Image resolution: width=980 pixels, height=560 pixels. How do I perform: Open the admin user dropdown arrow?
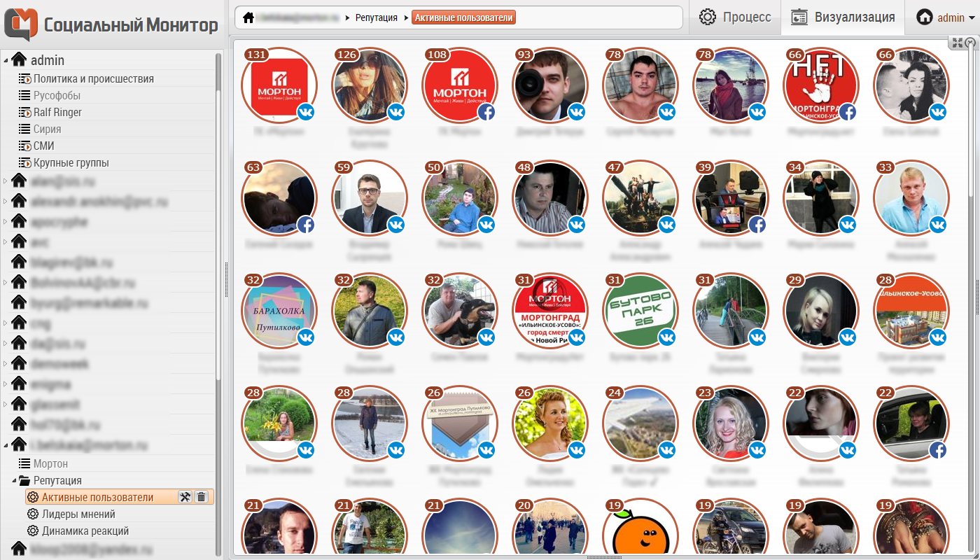tap(972, 18)
